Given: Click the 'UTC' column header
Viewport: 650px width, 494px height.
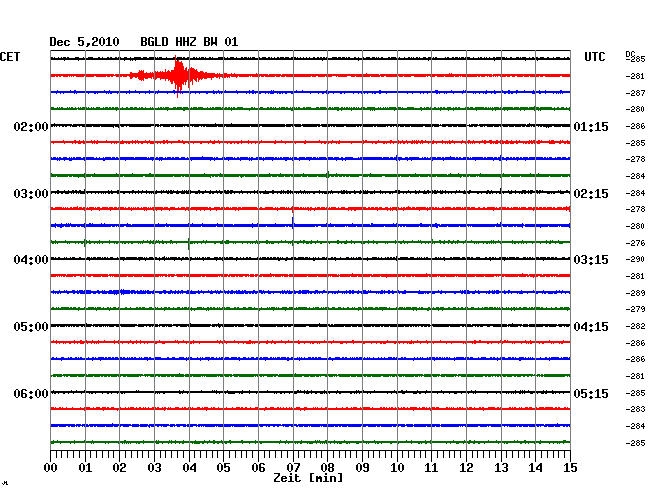Looking at the screenshot, I should click(596, 56).
